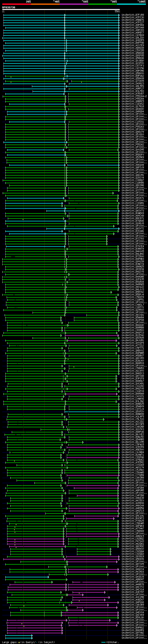Click the UniRef100_A4HB78 label
The height and width of the screenshot is (644, 148).
pos(133,585)
